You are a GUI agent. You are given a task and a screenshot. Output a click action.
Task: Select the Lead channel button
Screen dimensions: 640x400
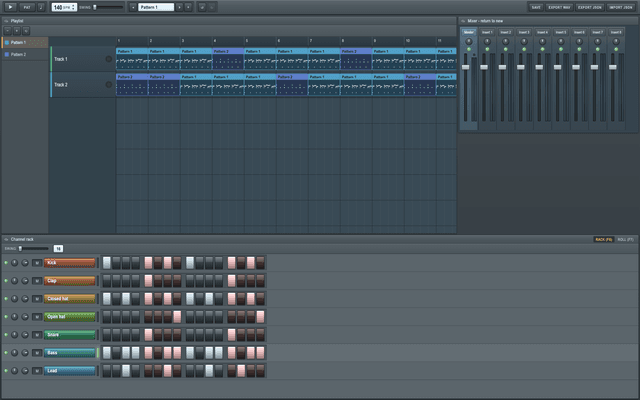(69, 371)
